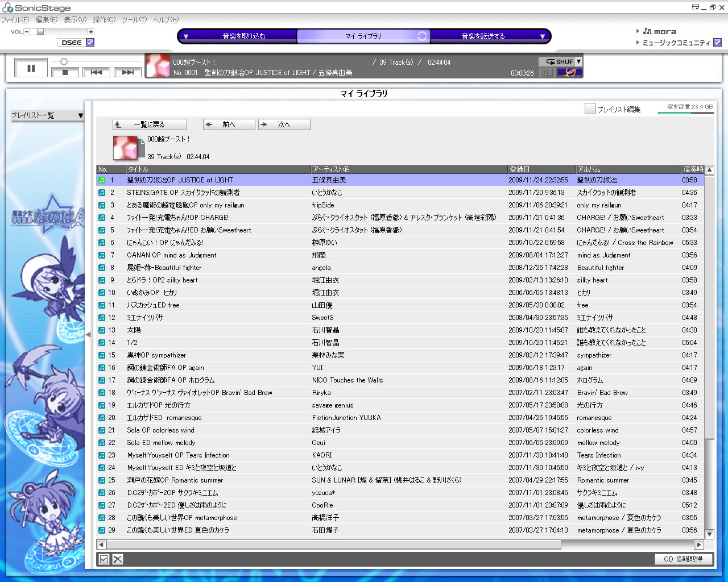Click the vertical scrollbar up arrow

click(x=709, y=169)
